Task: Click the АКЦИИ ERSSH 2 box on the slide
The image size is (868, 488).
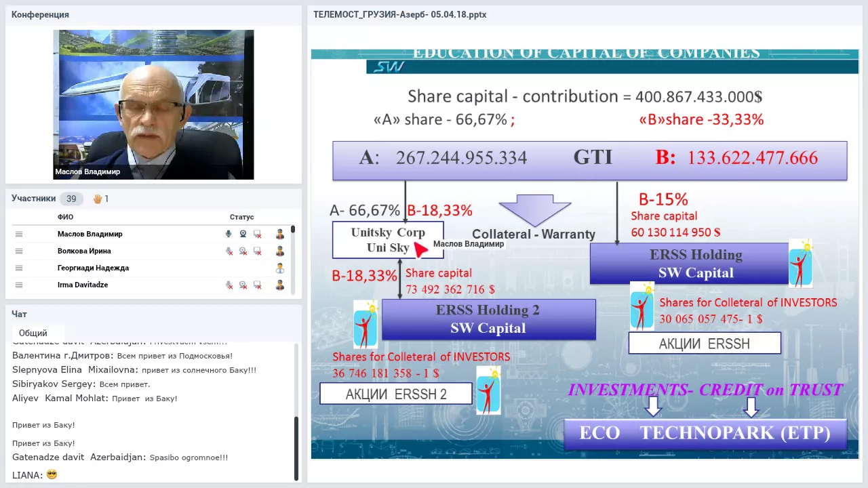Action: (x=396, y=394)
